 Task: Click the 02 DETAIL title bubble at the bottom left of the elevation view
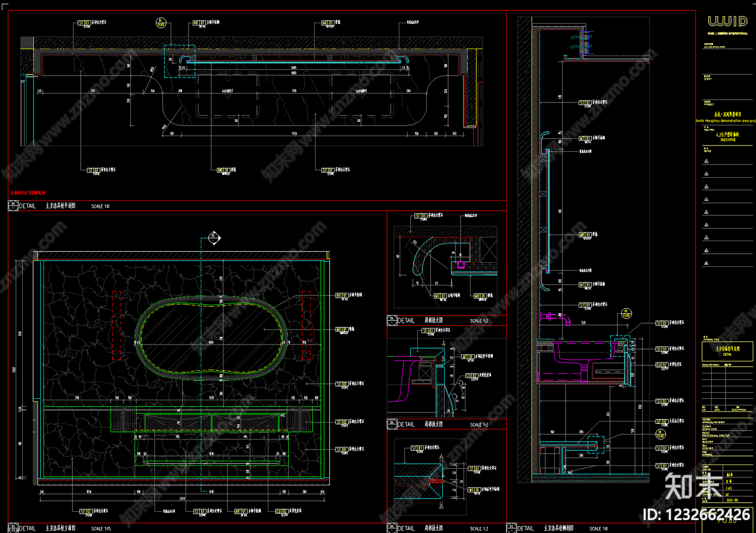pyautogui.click(x=13, y=528)
